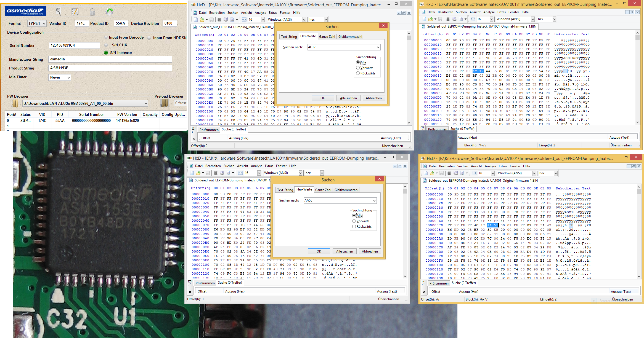This screenshot has height=338, width=644.
Task: Choose Rückwärts in the 4C17 search dialog
Action: [x=358, y=73]
